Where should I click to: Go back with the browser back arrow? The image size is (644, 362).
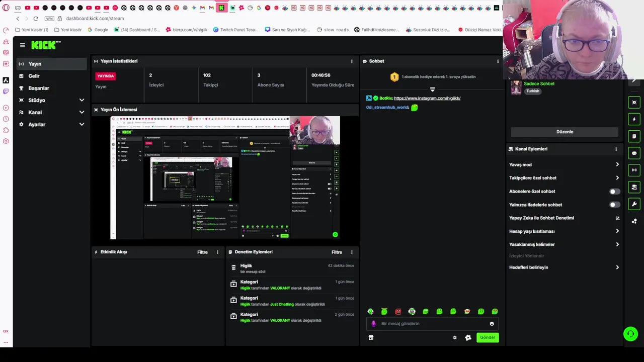18,19
